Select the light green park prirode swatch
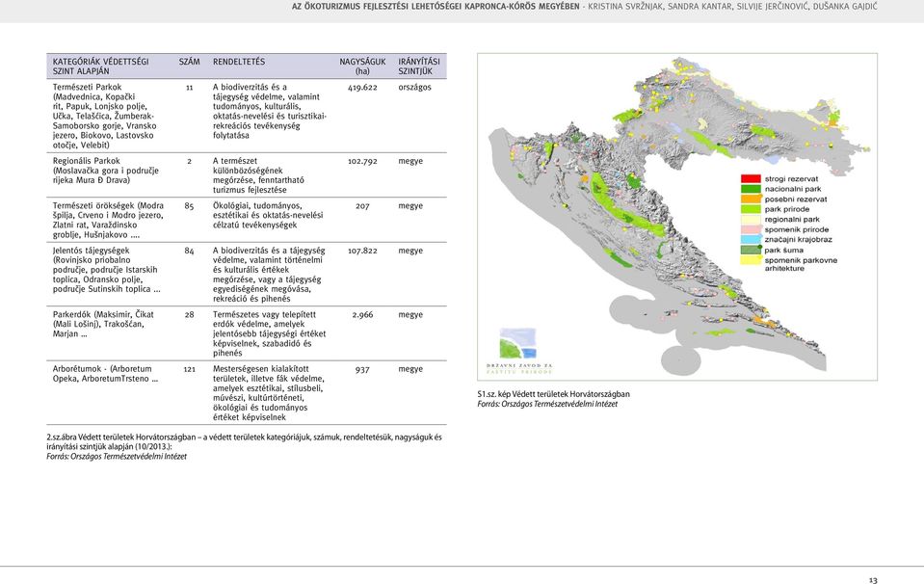The image size is (924, 584). coord(751,209)
